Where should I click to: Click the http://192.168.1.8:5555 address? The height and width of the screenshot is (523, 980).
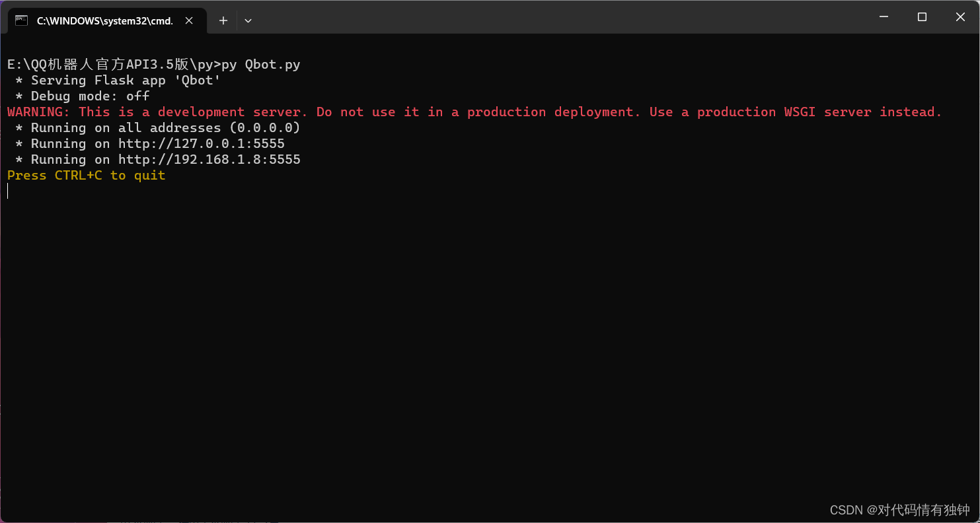point(209,159)
